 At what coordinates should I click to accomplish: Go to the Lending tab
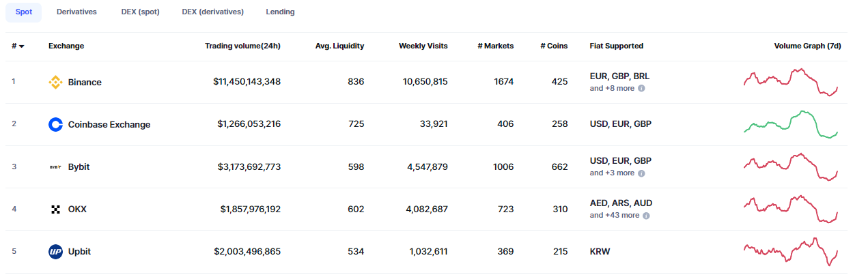click(280, 12)
